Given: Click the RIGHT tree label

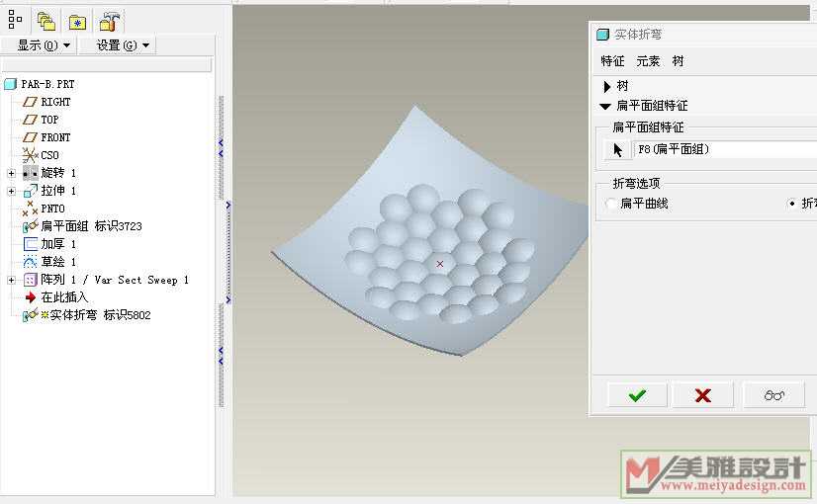Looking at the screenshot, I should click(55, 102).
